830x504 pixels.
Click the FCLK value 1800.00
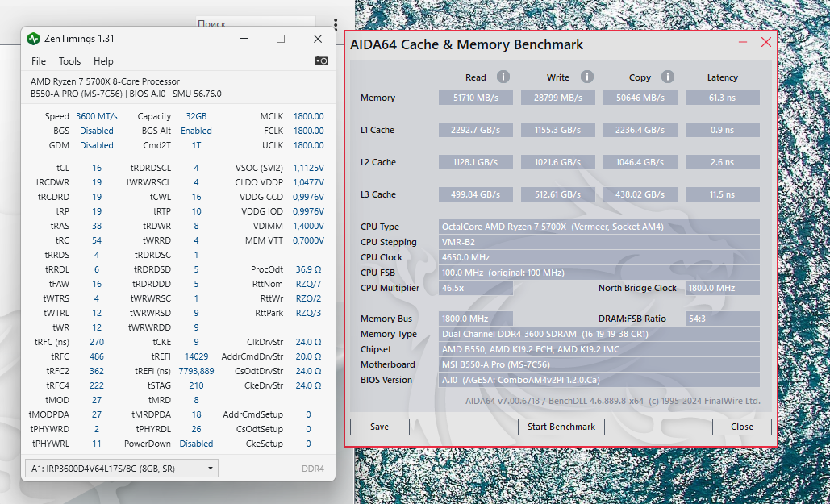coord(309,131)
